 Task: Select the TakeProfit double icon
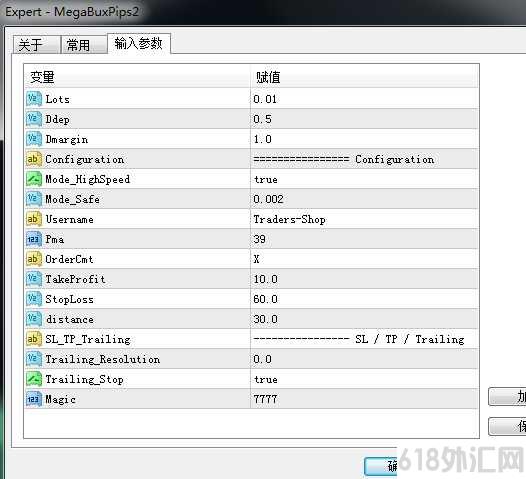(x=34, y=279)
